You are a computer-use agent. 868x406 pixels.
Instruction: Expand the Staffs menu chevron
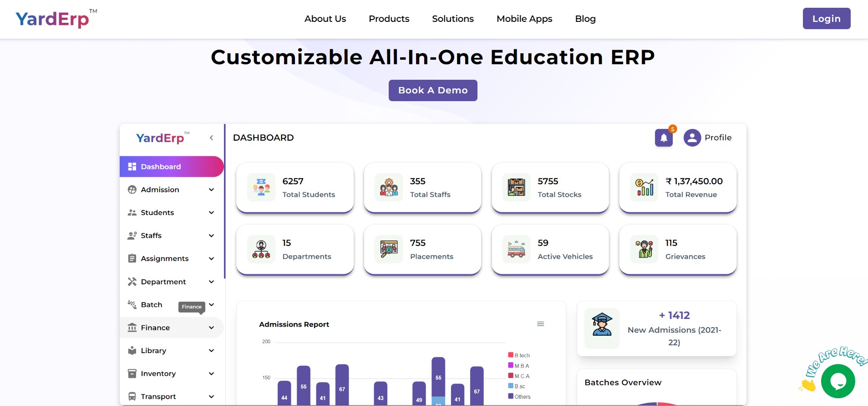tap(211, 236)
